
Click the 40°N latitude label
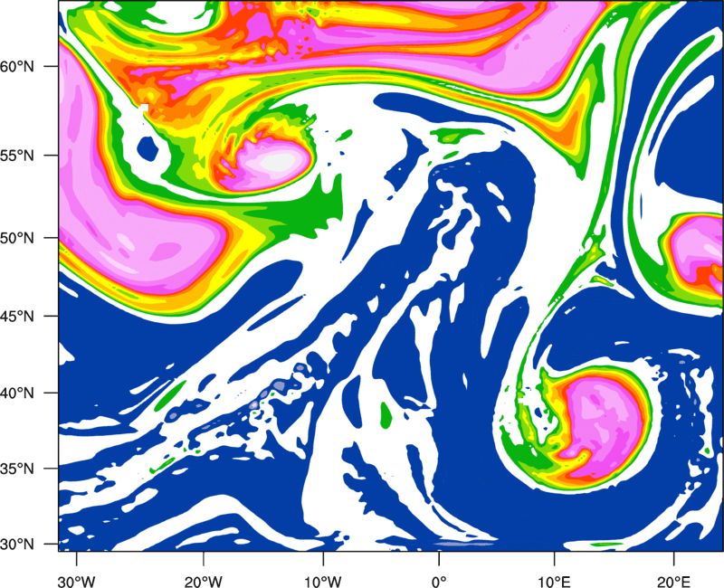17,394
